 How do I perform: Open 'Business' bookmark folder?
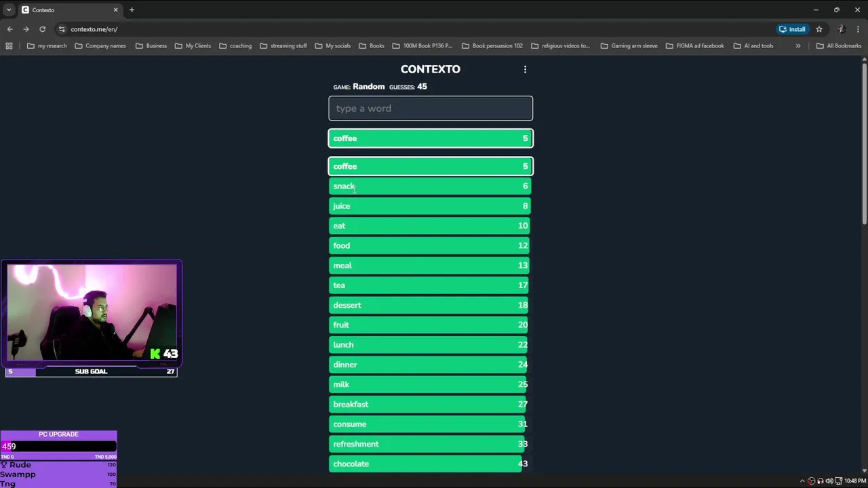(x=151, y=45)
